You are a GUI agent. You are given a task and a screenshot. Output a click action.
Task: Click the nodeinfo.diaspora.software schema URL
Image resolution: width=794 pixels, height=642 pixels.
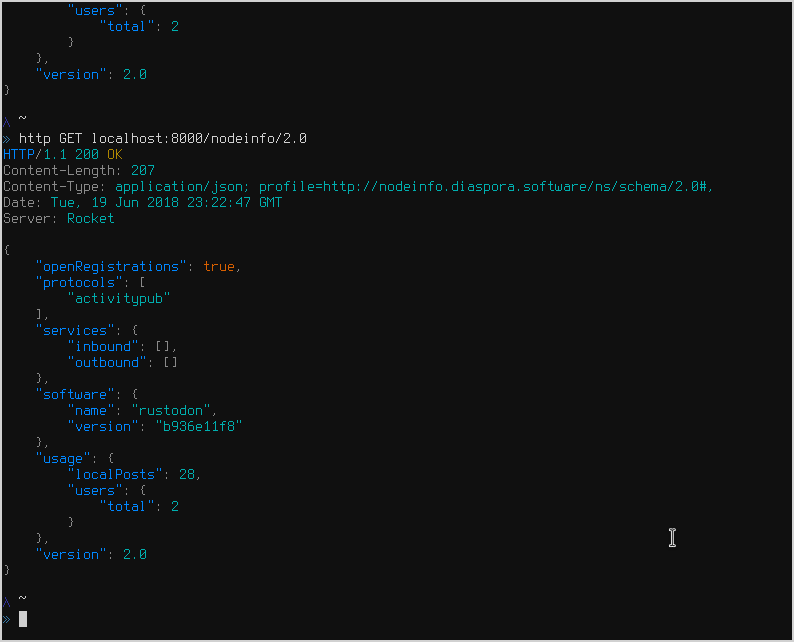[515, 187]
